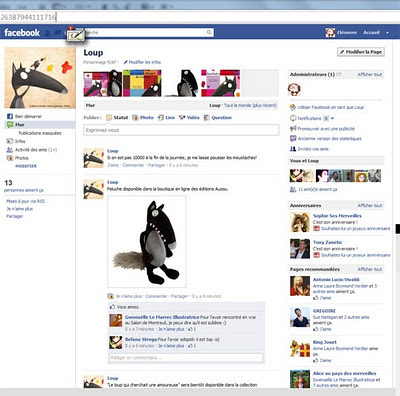Choose Question publishing option
Screen dimensions: 400x396
(x=218, y=118)
